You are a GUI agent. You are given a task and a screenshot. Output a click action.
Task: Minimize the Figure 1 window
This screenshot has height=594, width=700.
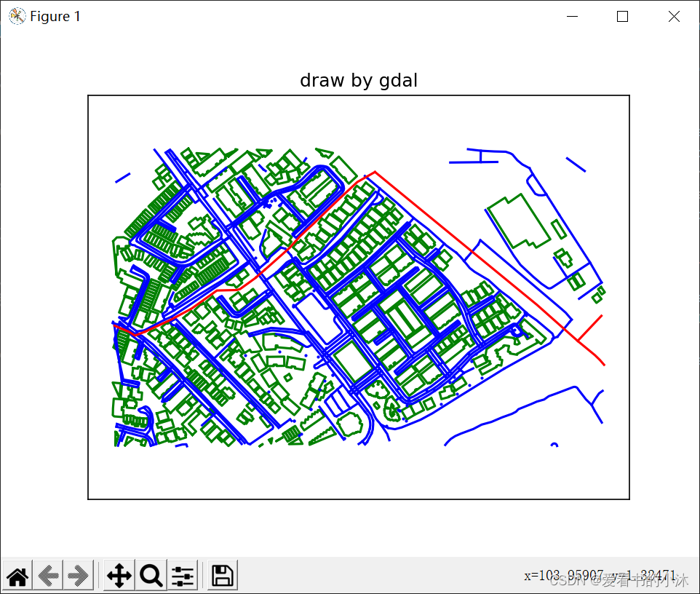click(573, 17)
